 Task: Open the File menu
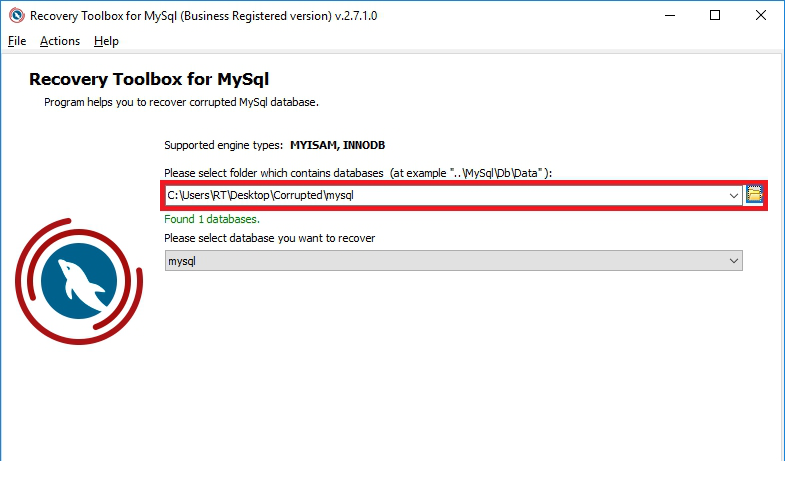(17, 41)
